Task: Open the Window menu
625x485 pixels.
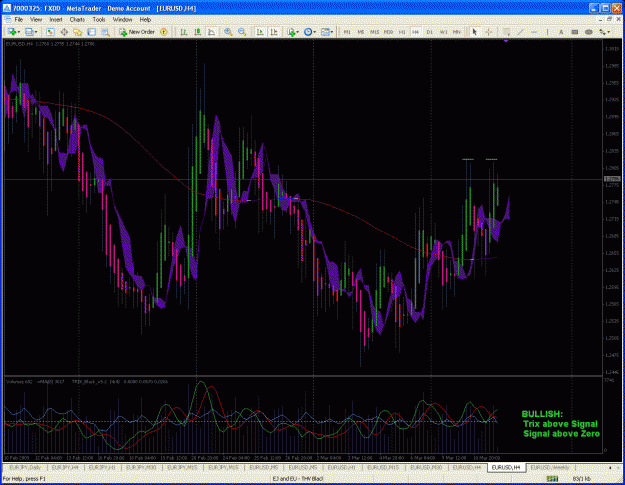Action: [122, 20]
